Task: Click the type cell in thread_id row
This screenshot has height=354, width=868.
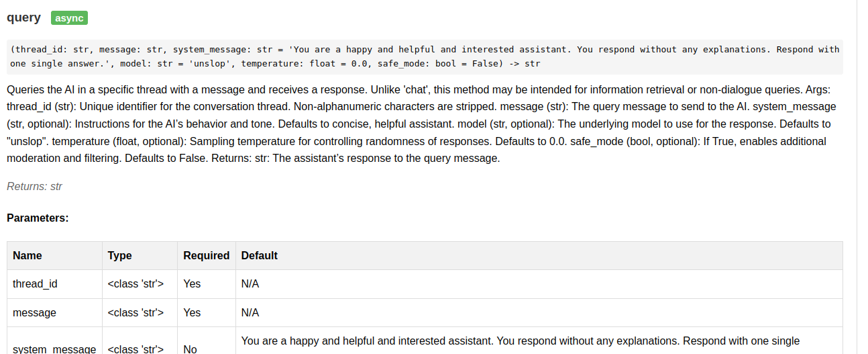Action: [x=140, y=284]
